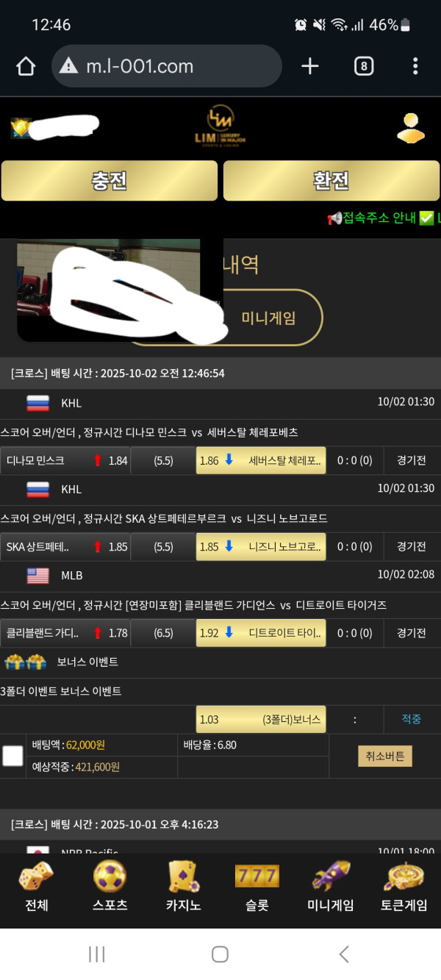The image size is (441, 980).
Task: Tap the 디나모 민스크 1.84 odds cell
Action: coord(65,460)
